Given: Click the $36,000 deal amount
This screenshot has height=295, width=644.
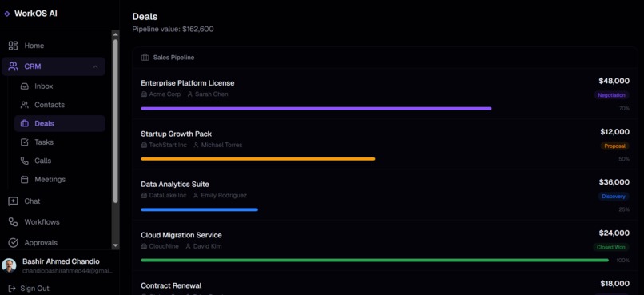Looking at the screenshot, I should click(614, 182).
